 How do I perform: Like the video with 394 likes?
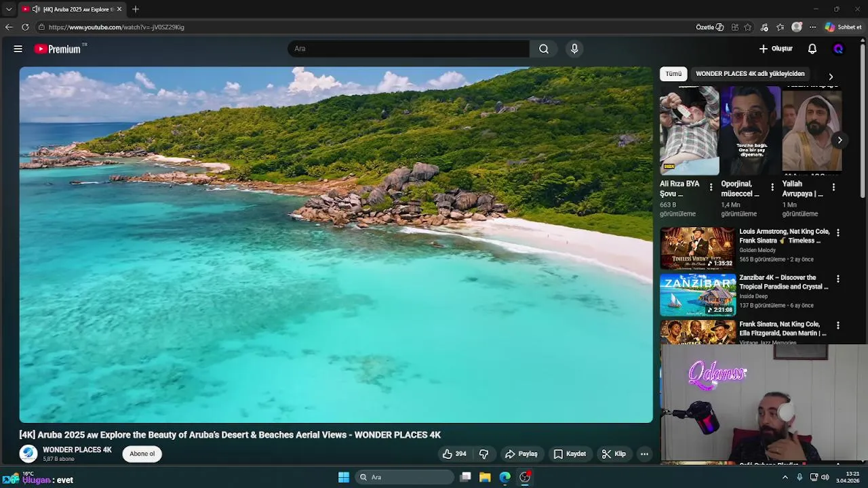pyautogui.click(x=454, y=454)
